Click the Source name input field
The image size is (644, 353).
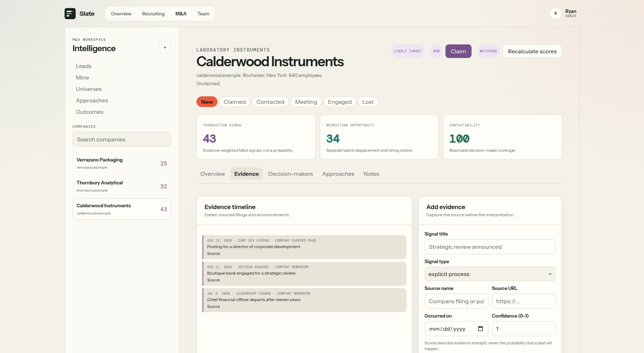[x=457, y=301]
